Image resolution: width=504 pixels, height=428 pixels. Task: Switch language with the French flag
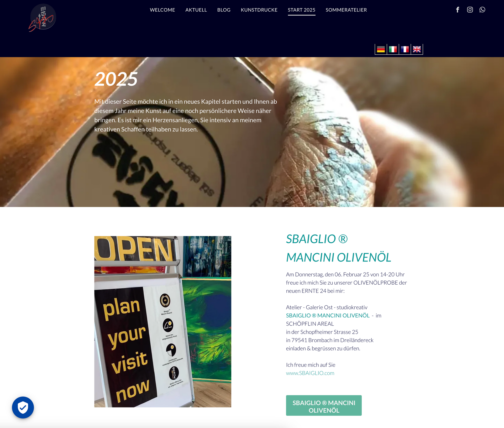405,49
